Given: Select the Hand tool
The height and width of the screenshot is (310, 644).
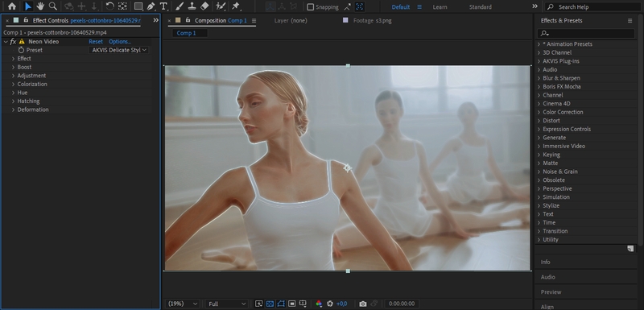Looking at the screenshot, I should 40,6.
